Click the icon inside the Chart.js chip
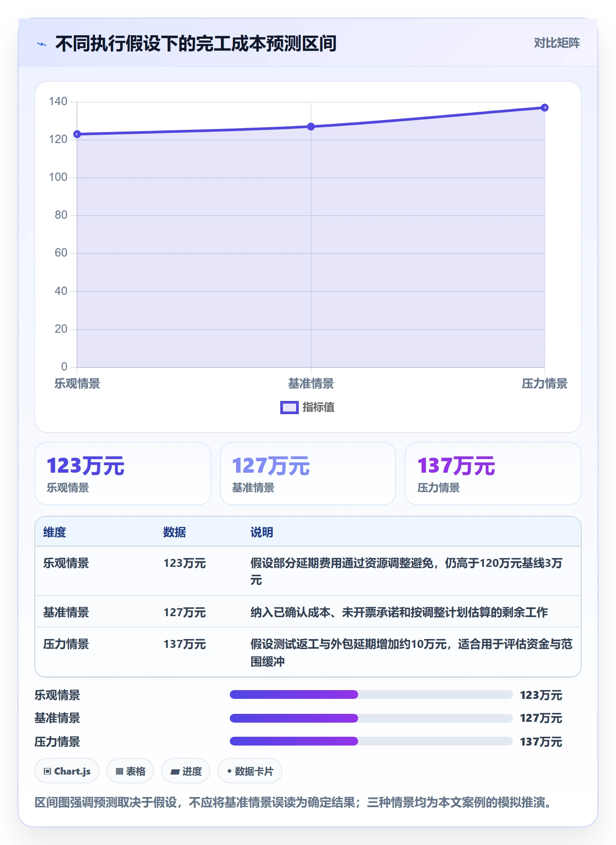Viewport: 616px width, 845px height. [x=48, y=771]
